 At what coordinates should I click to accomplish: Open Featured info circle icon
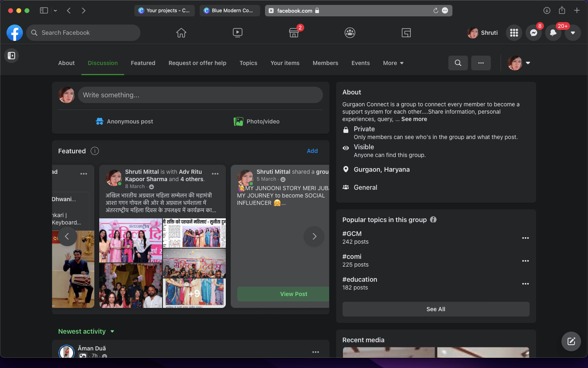click(95, 151)
